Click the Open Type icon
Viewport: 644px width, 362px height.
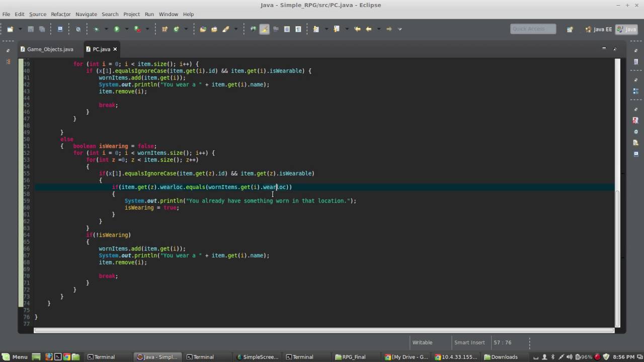(203, 29)
